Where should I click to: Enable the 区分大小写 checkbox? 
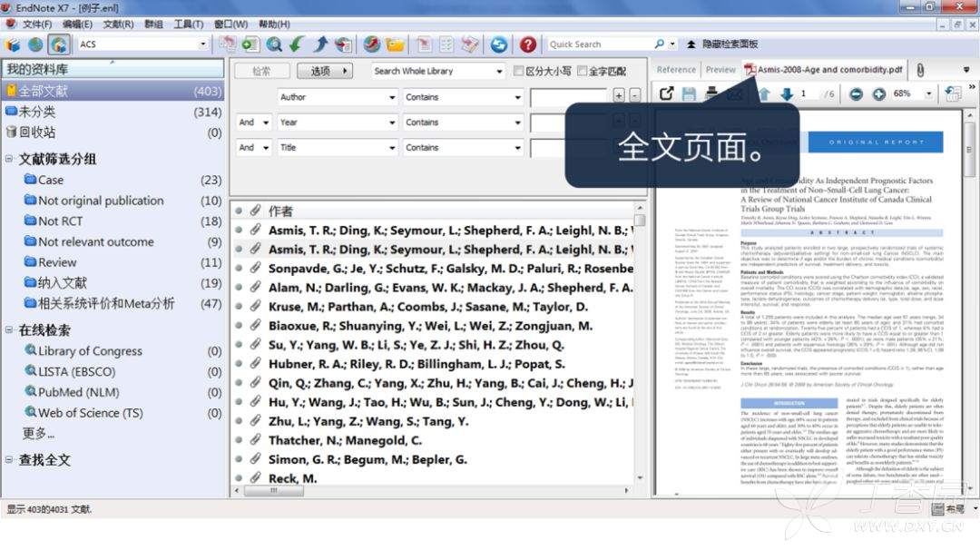[x=518, y=71]
